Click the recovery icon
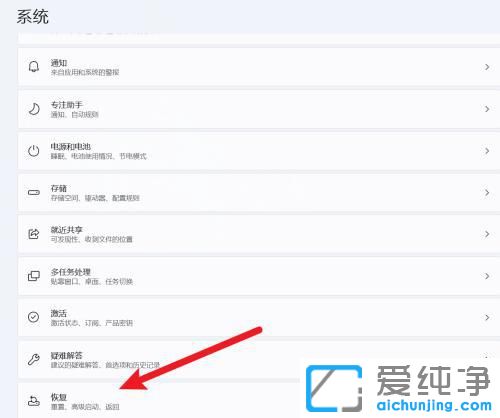500x418 pixels. click(x=34, y=401)
